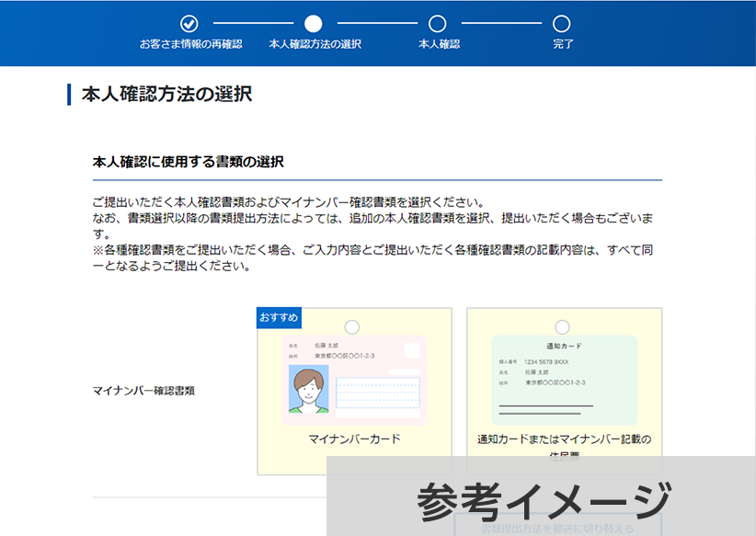Viewport: 756px width, 536px height.
Task: Select the 通知カード radio button
Action: click(x=562, y=327)
